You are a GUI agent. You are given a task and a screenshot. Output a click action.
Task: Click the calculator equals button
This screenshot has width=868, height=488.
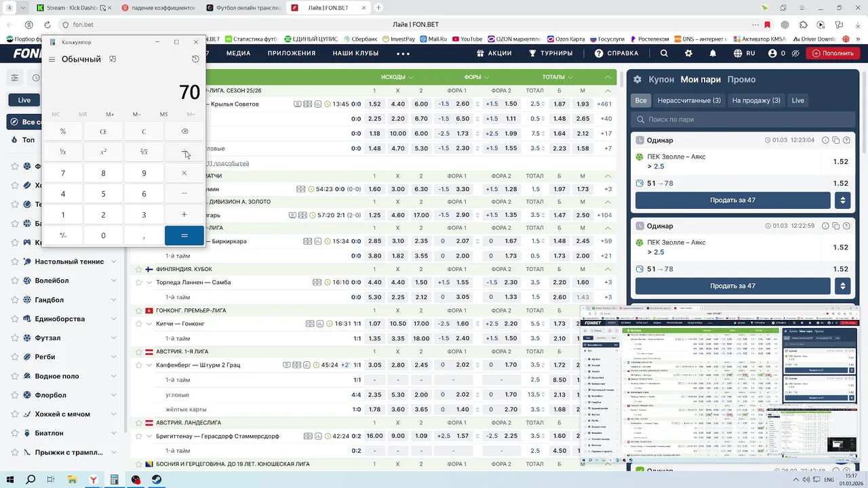[184, 235]
